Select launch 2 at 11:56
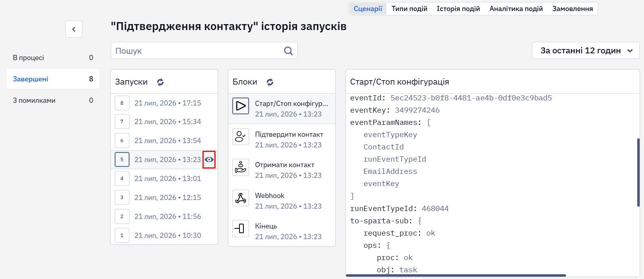The height and width of the screenshot is (279, 644). (164, 217)
